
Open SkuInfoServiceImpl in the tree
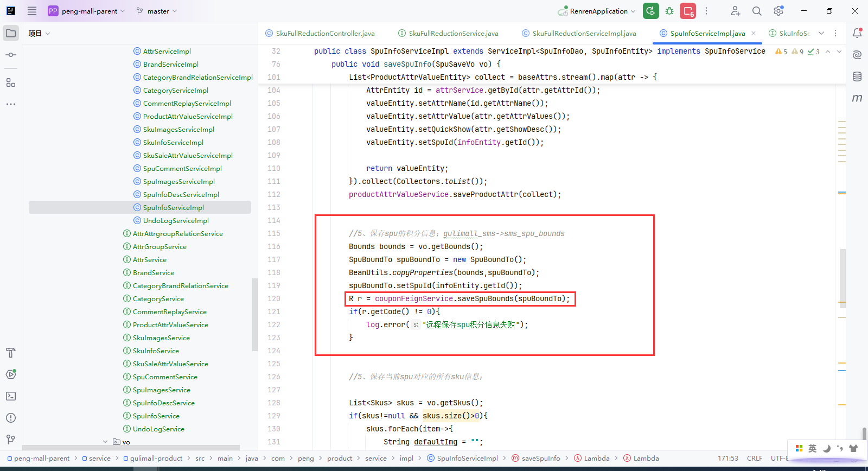click(169, 142)
